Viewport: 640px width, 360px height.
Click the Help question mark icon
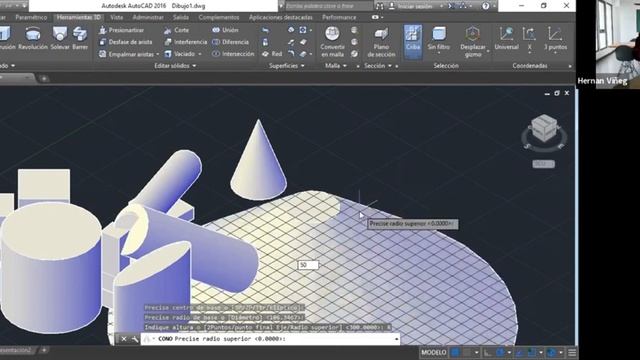(485, 6)
